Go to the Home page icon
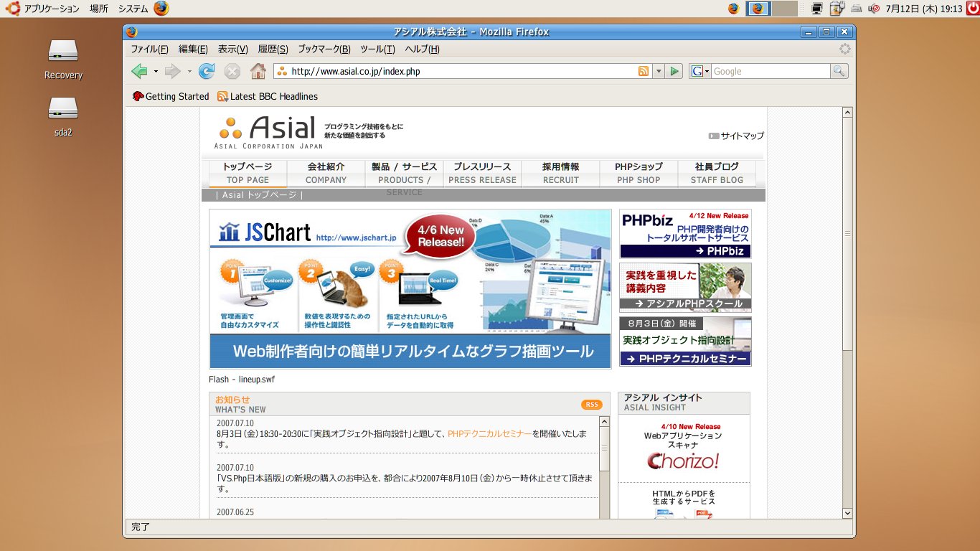This screenshot has width=980, height=551. coord(258,71)
